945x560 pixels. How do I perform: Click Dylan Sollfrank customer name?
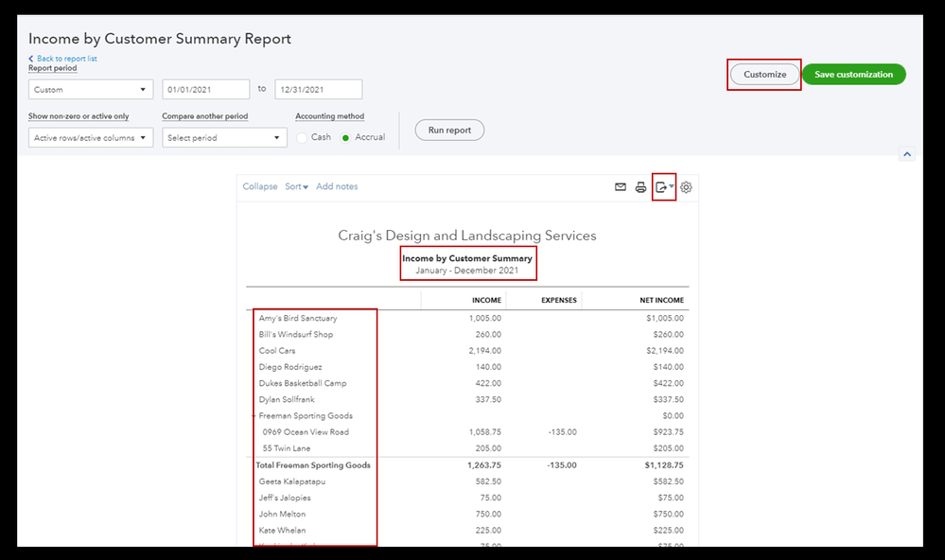(287, 399)
